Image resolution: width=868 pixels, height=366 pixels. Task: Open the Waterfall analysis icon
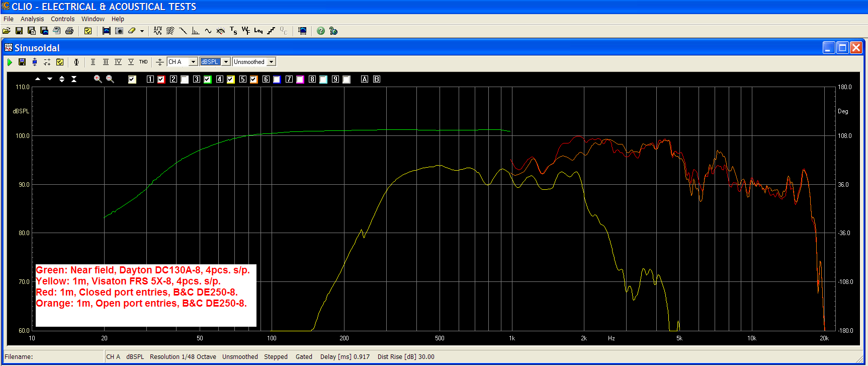pyautogui.click(x=170, y=31)
